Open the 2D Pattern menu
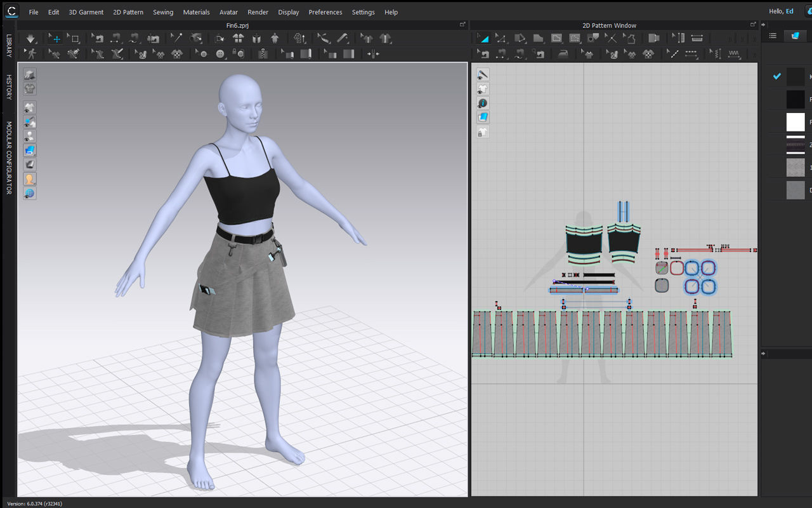The height and width of the screenshot is (508, 812). tap(128, 12)
